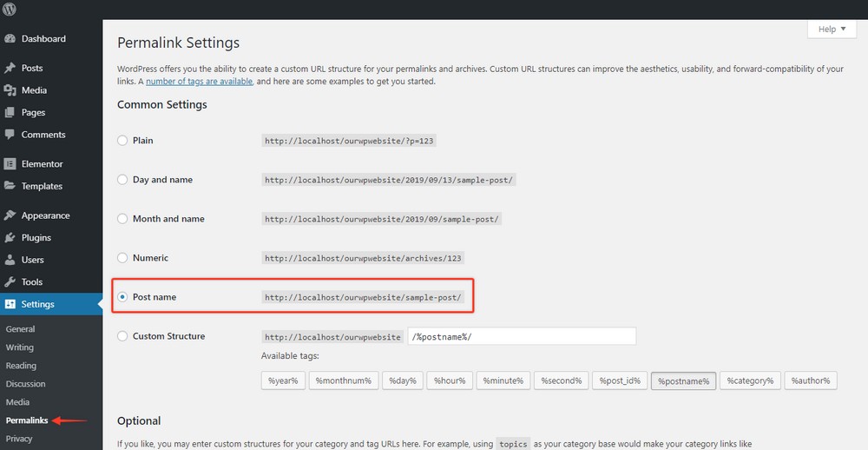The width and height of the screenshot is (868, 450).
Task: Insert the %post_id% tag button
Action: [620, 381]
